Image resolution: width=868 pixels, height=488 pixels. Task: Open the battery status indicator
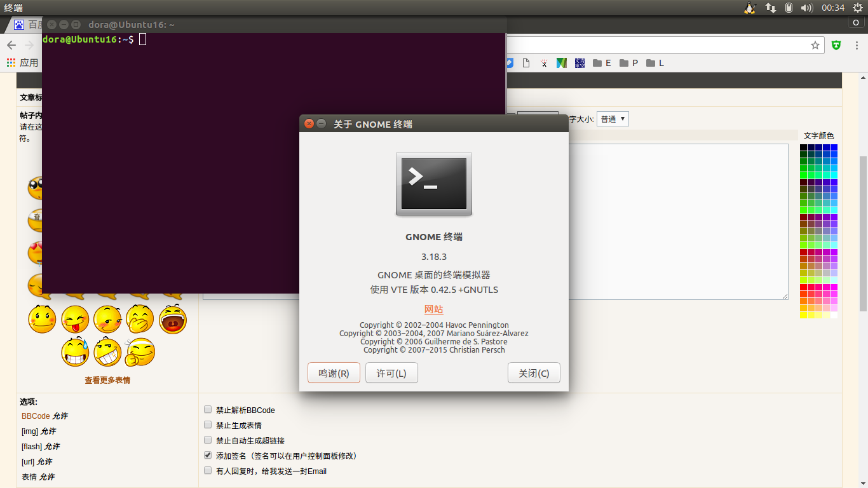click(x=789, y=8)
